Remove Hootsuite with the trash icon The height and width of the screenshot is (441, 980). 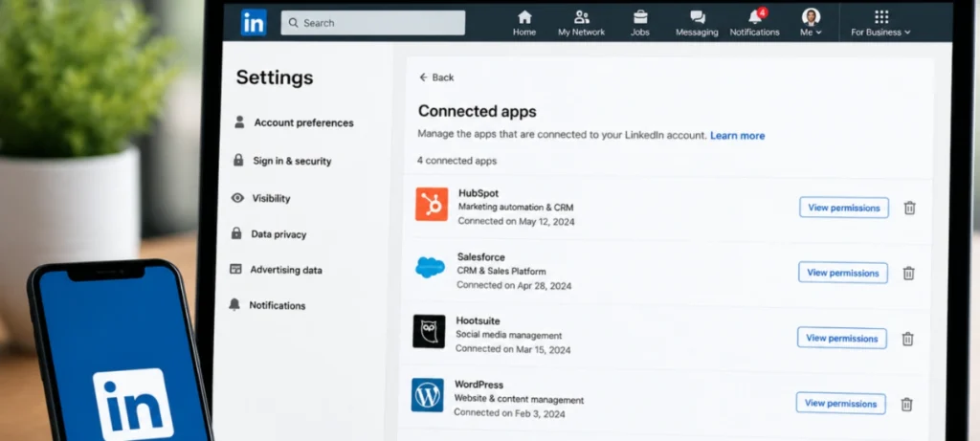(907, 339)
